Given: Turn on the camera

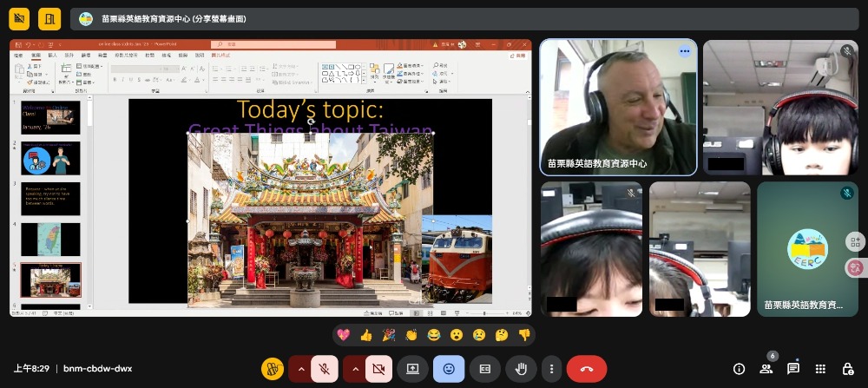Looking at the screenshot, I should pos(378,369).
